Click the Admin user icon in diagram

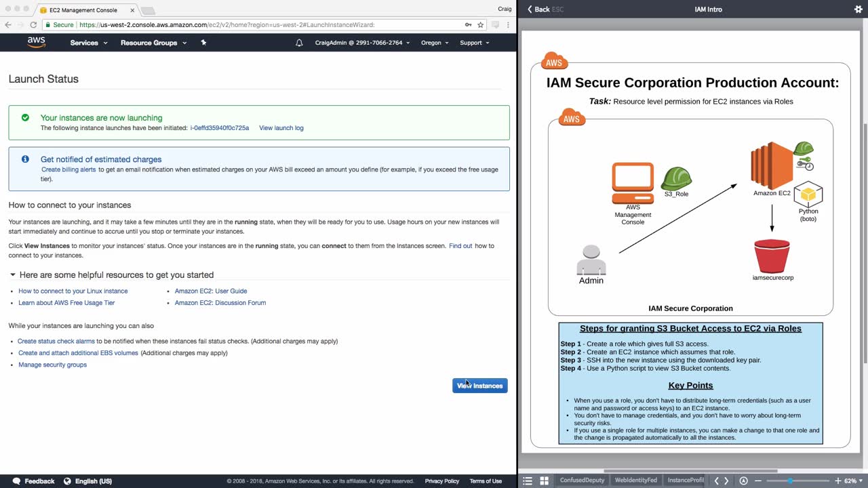click(591, 260)
